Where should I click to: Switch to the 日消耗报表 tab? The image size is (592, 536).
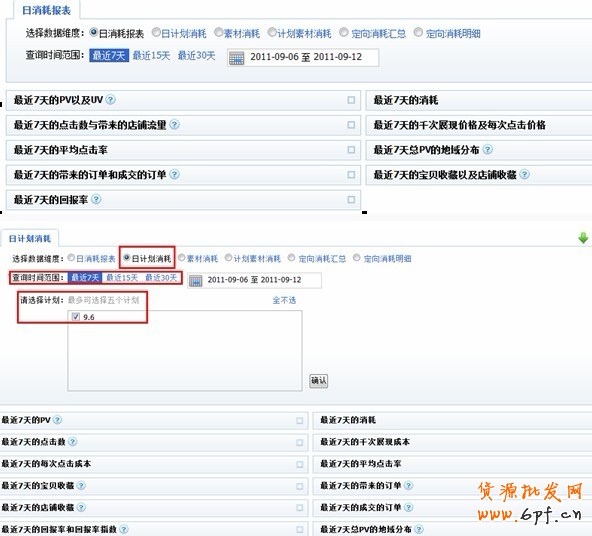[x=46, y=10]
